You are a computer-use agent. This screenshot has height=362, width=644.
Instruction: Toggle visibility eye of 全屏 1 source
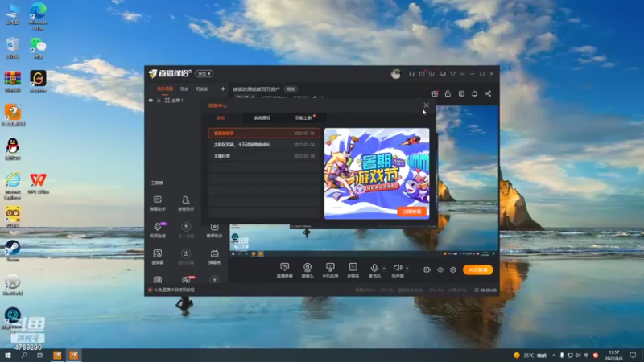pos(151,100)
